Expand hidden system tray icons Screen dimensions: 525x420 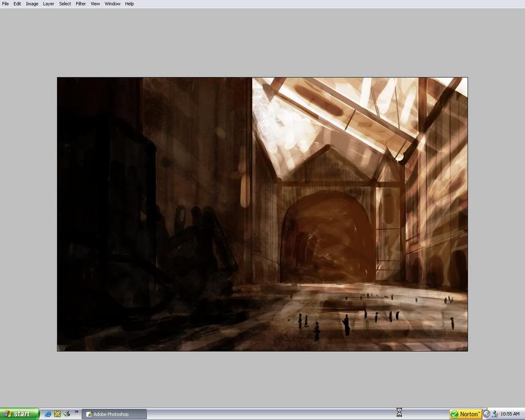[487, 414]
